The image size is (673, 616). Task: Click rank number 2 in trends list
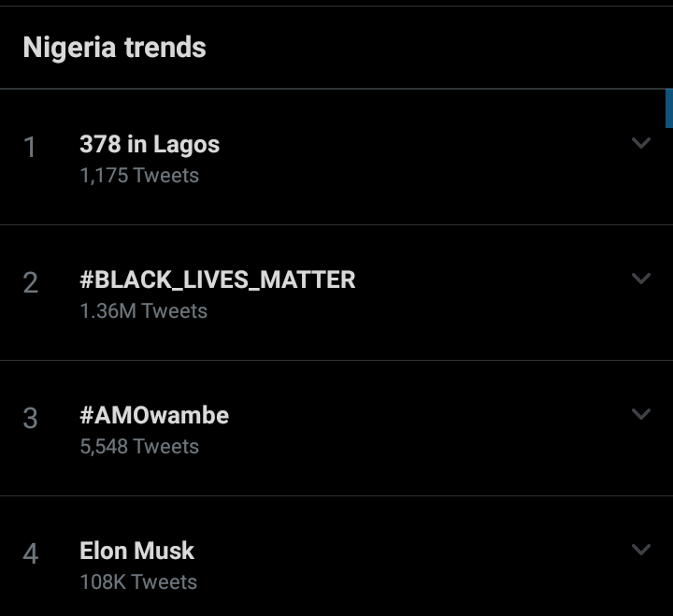(30, 283)
